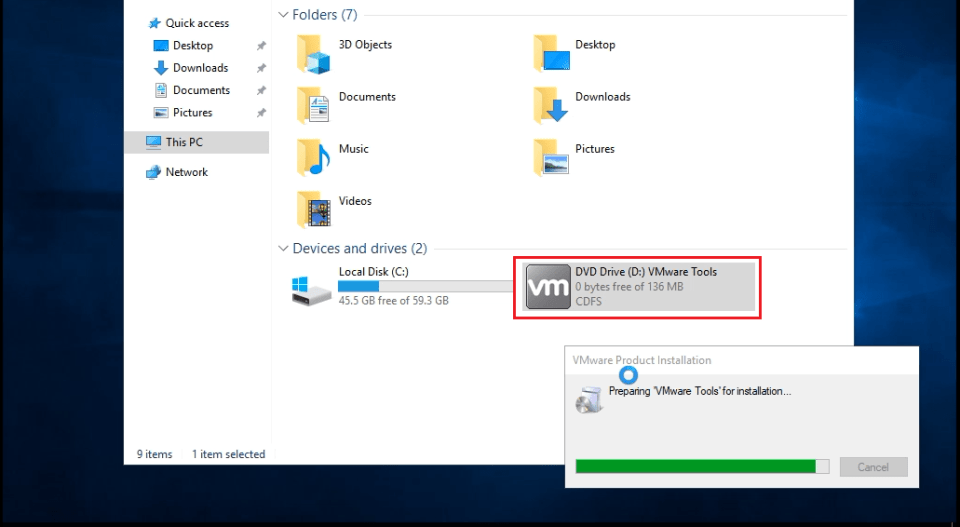This screenshot has width=960, height=527.
Task: Click the green installation progress bar
Action: click(x=702, y=467)
